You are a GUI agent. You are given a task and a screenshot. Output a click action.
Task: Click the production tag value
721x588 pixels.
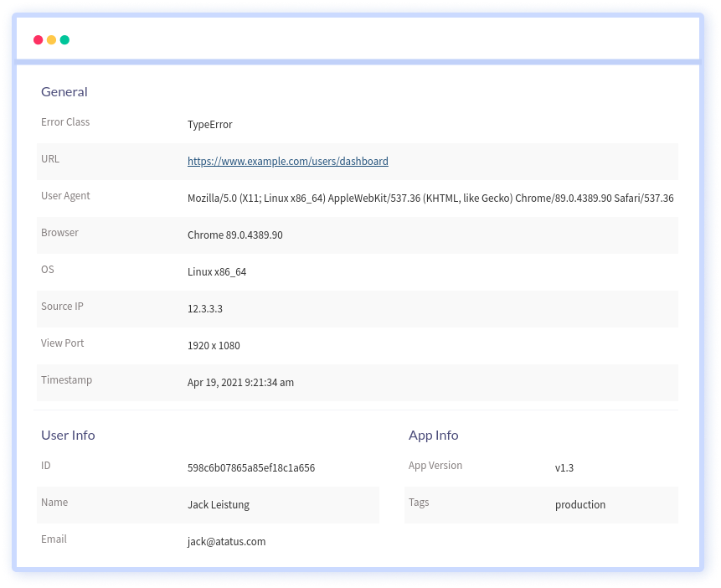tap(579, 505)
